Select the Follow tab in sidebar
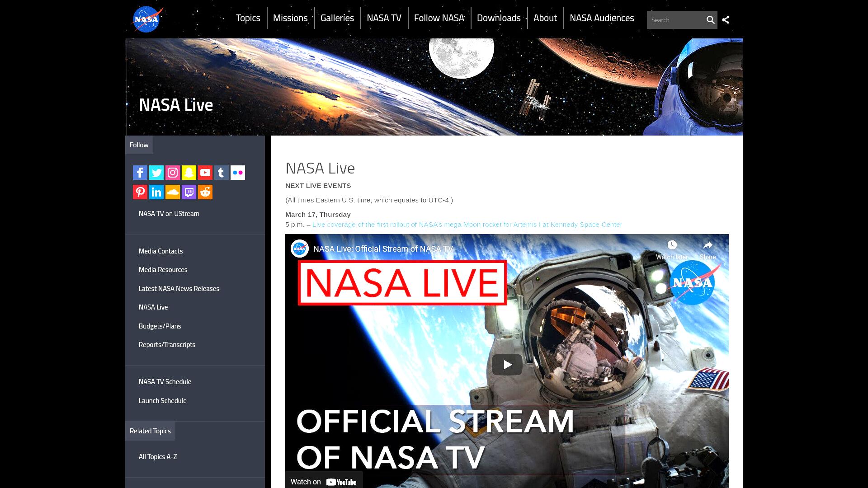The width and height of the screenshot is (868, 488). 139,145
